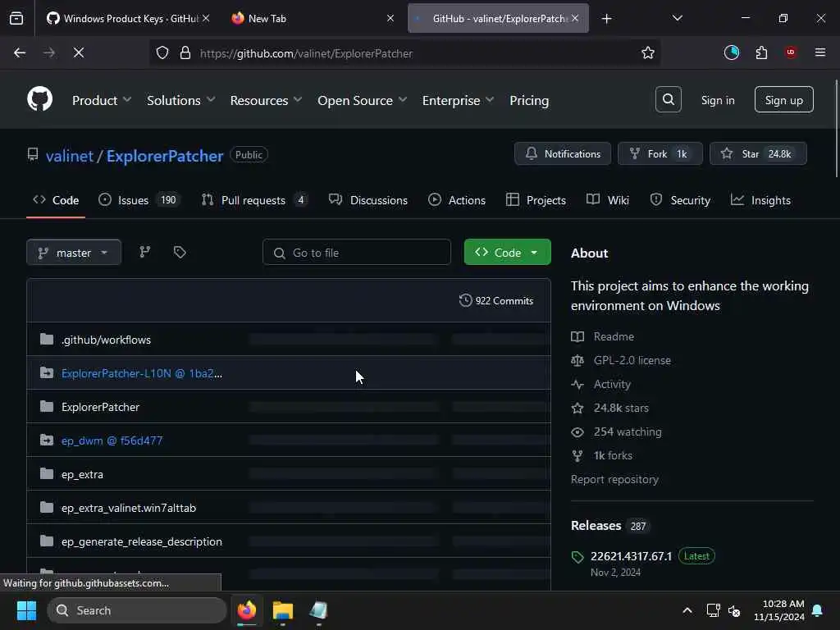
Task: Click the Notifications button
Action: click(563, 153)
